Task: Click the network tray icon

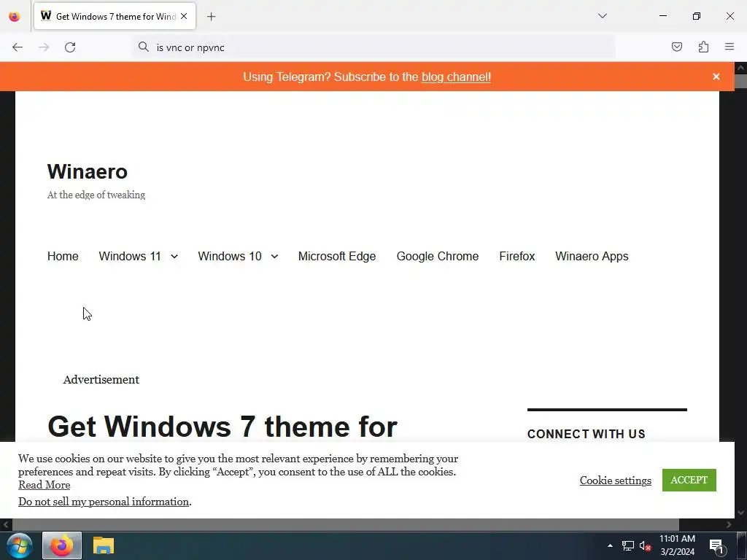Action: (x=628, y=545)
